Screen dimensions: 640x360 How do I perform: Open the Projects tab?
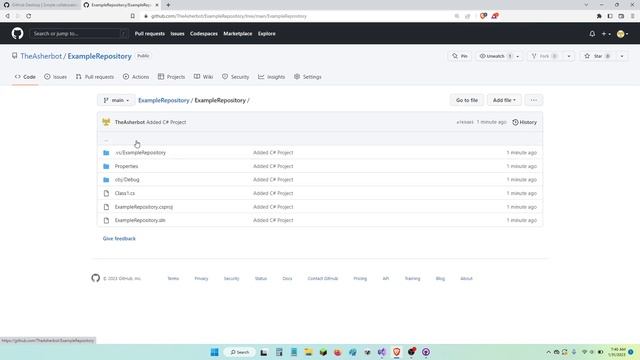[x=171, y=77]
